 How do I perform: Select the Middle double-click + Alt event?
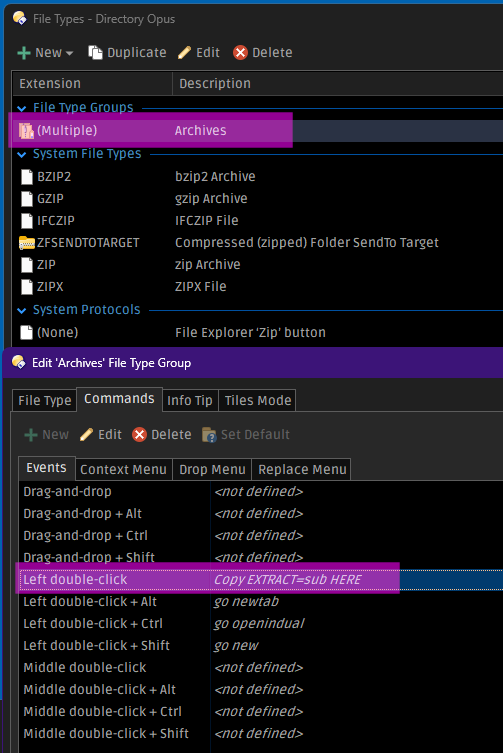click(x=261, y=690)
